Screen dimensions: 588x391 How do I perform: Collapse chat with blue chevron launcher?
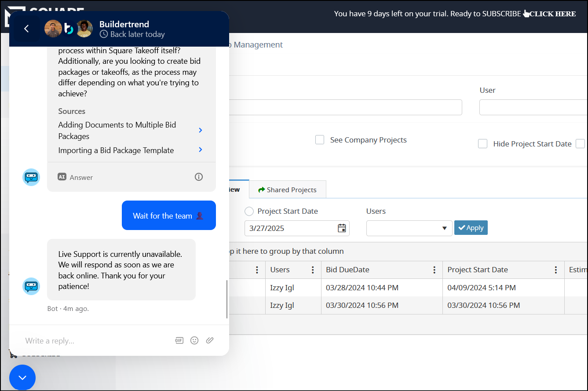[x=22, y=378]
